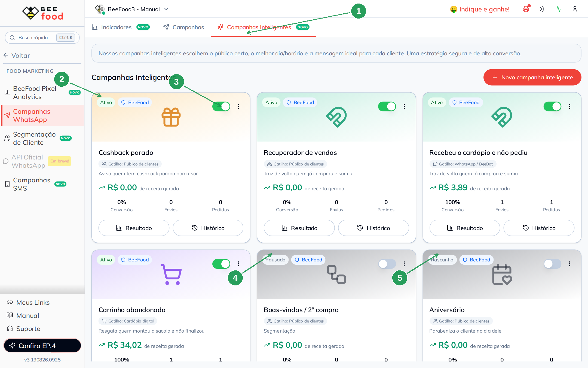Click the Rascunho status badge on Aniversário card
This screenshot has width=588, height=368.
(442, 260)
